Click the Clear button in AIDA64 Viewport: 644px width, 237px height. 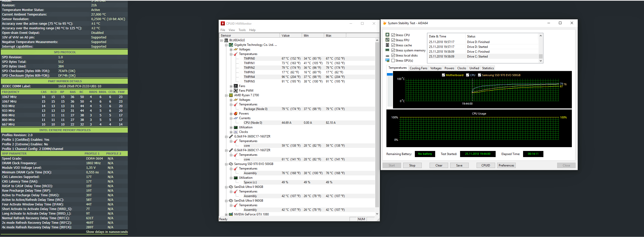(439, 165)
